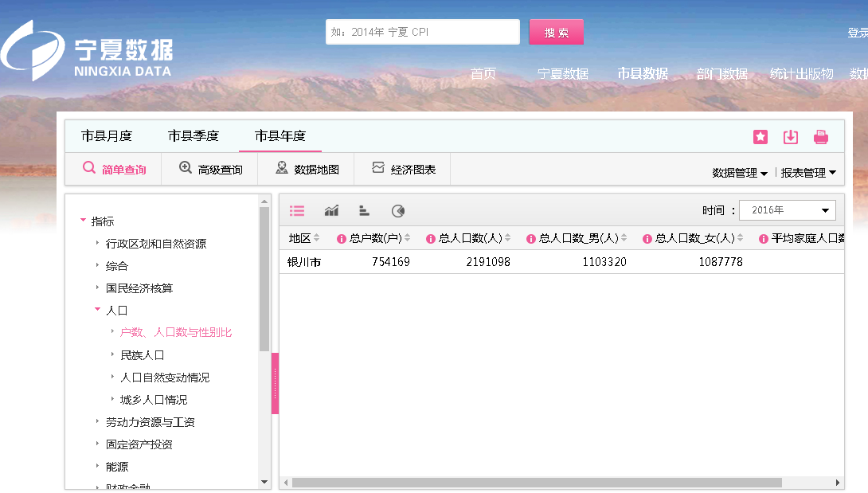
Task: Click table scrollbar left arrow
Action: point(286,483)
